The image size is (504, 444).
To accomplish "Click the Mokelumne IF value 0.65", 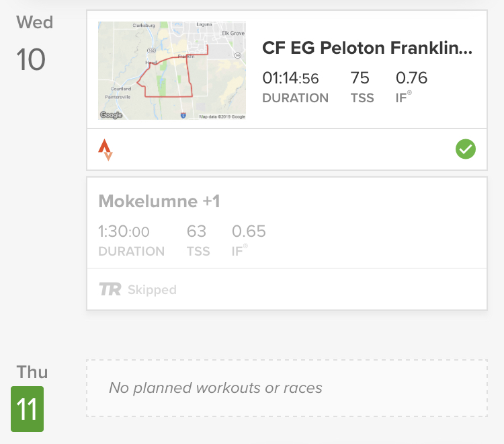I will (249, 232).
